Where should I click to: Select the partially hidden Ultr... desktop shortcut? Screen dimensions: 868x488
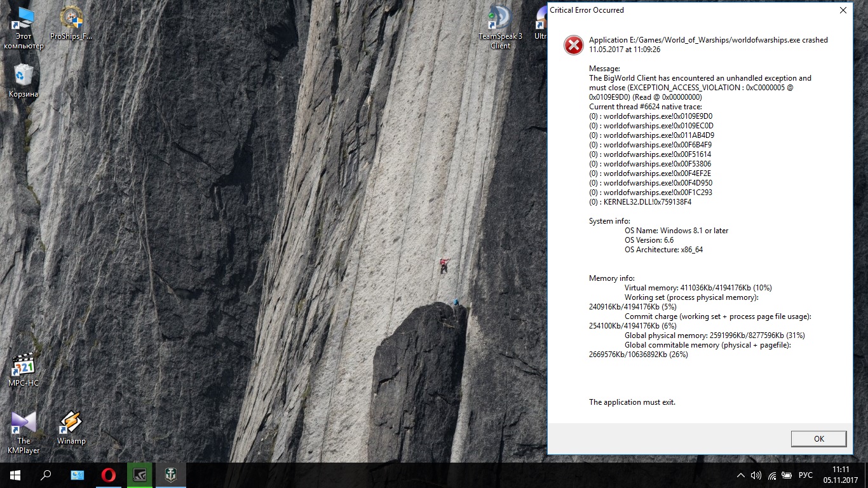pos(541,24)
